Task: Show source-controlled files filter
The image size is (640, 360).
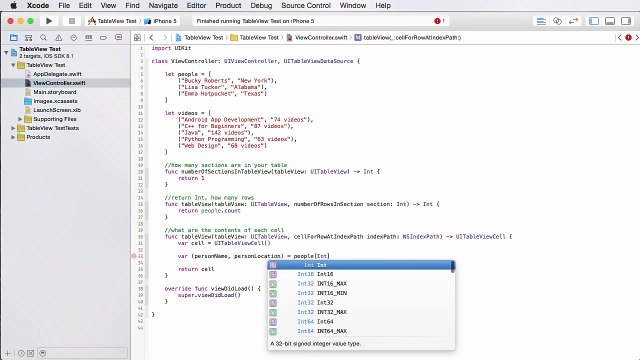Action: tap(31, 353)
